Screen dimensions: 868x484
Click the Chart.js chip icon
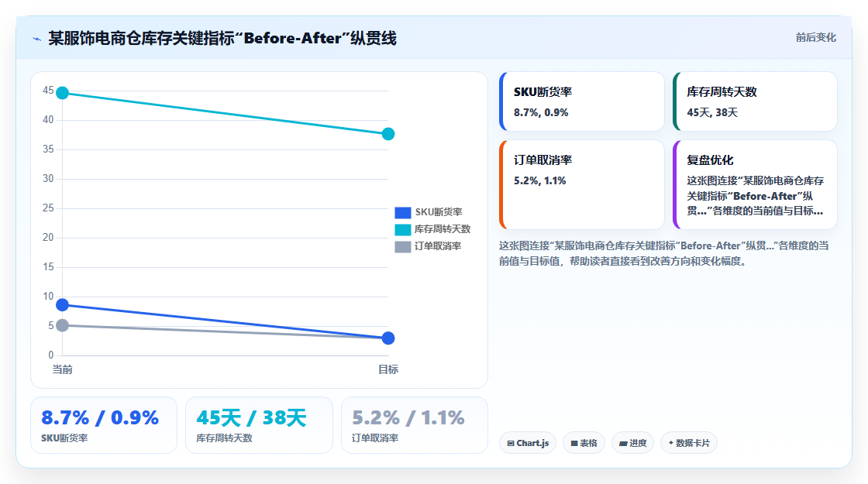coord(511,444)
